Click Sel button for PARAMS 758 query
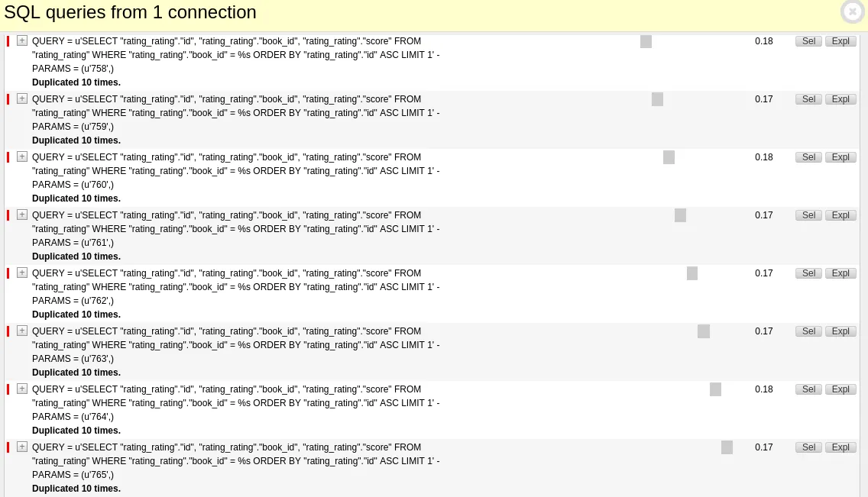 coord(808,41)
